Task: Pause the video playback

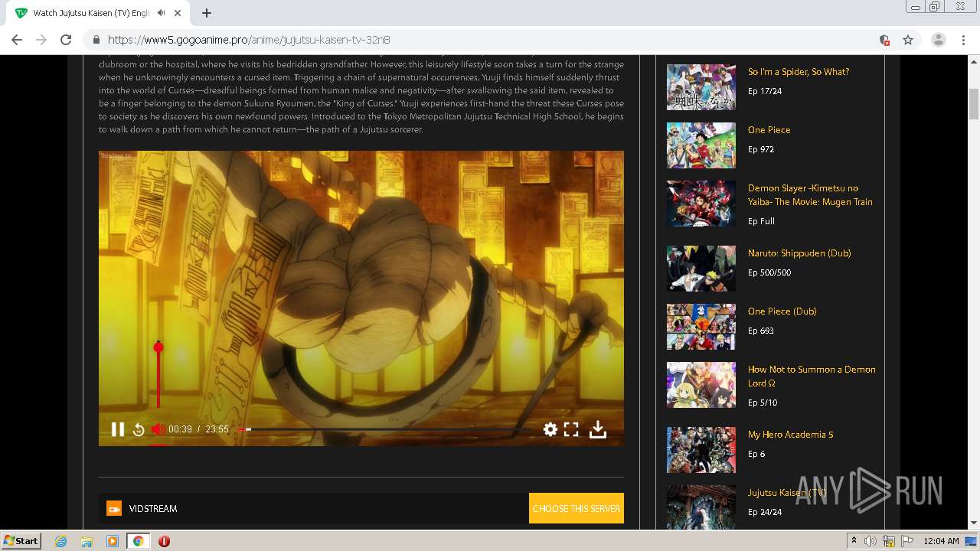Action: tap(117, 429)
